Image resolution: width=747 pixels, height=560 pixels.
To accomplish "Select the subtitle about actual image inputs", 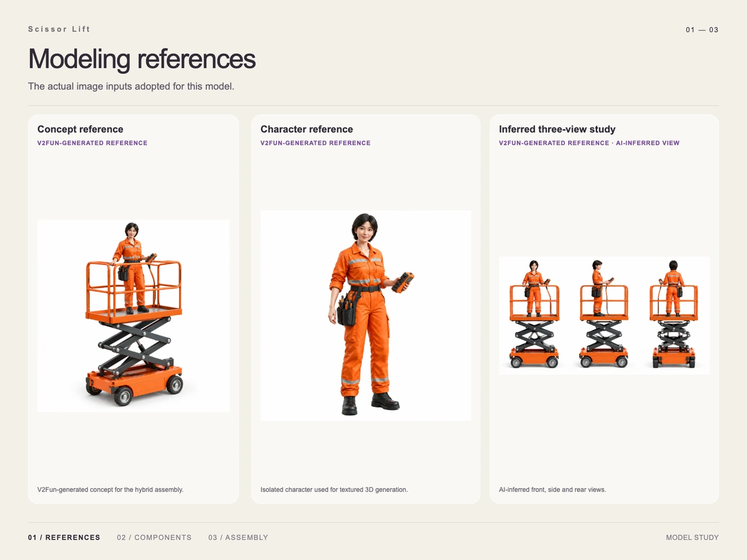I will 131,86.
